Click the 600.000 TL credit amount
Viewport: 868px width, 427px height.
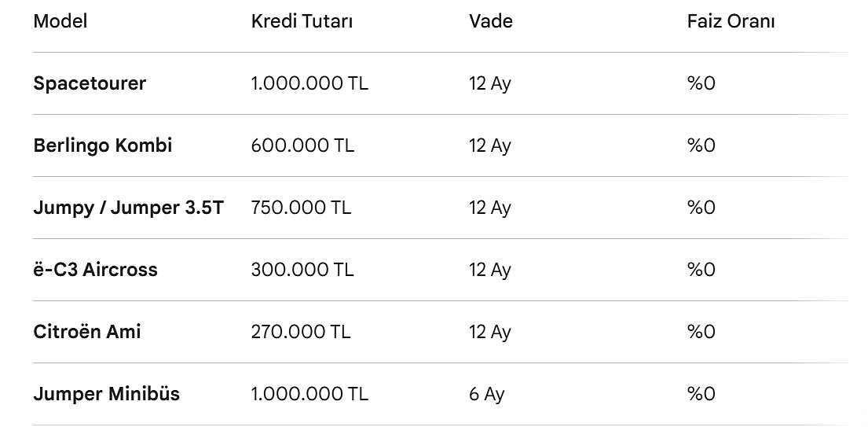coord(302,145)
